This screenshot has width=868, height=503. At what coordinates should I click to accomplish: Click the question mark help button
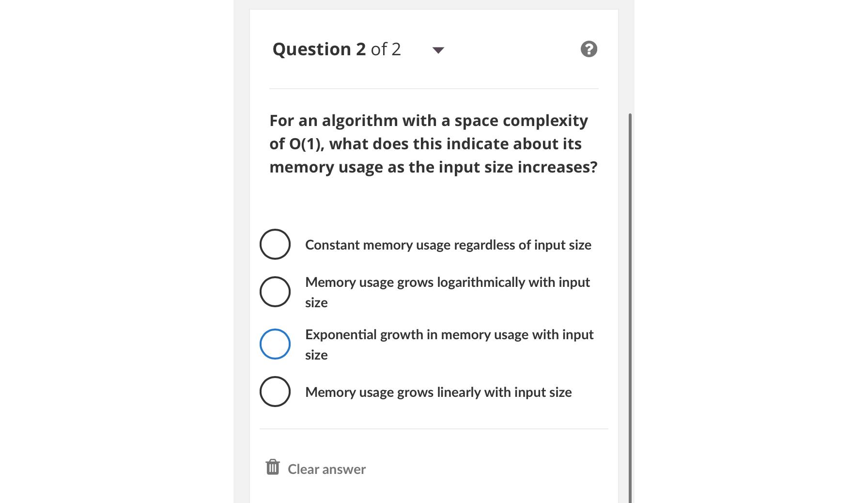click(588, 48)
